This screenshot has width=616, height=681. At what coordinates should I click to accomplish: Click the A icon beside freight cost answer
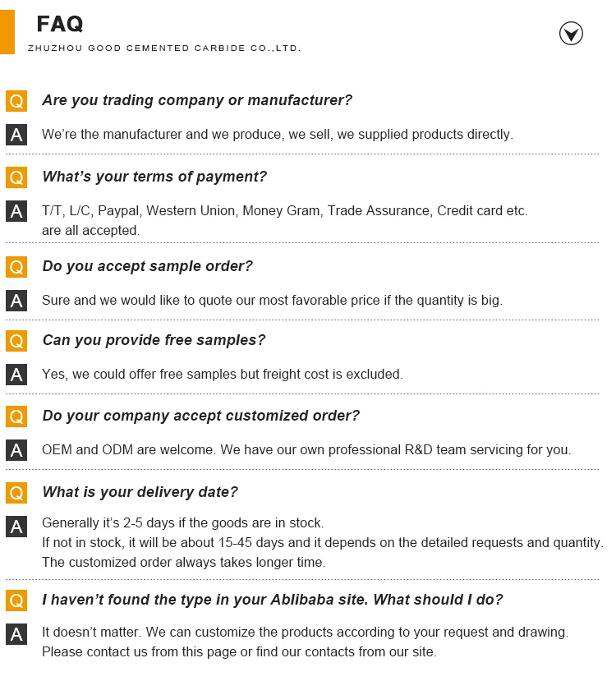click(x=16, y=375)
